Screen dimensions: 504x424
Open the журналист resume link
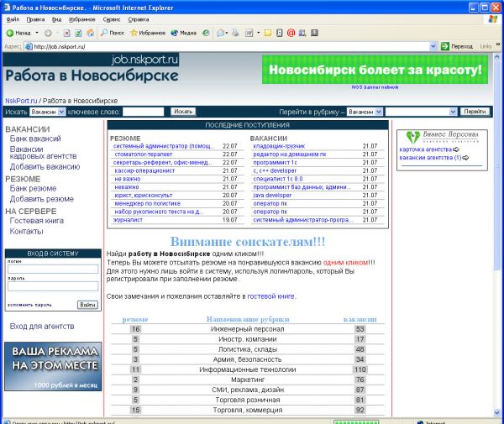[x=128, y=220]
